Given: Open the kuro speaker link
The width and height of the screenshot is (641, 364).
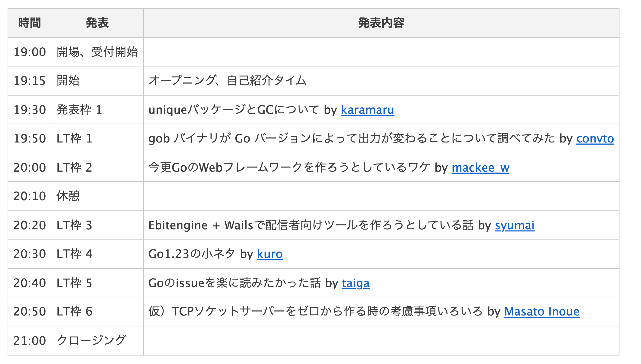Looking at the screenshot, I should [270, 254].
